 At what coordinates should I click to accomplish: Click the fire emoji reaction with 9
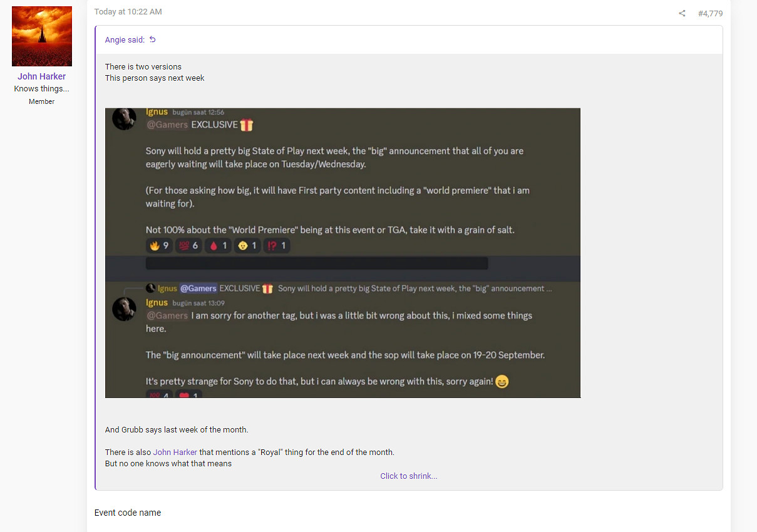click(158, 246)
